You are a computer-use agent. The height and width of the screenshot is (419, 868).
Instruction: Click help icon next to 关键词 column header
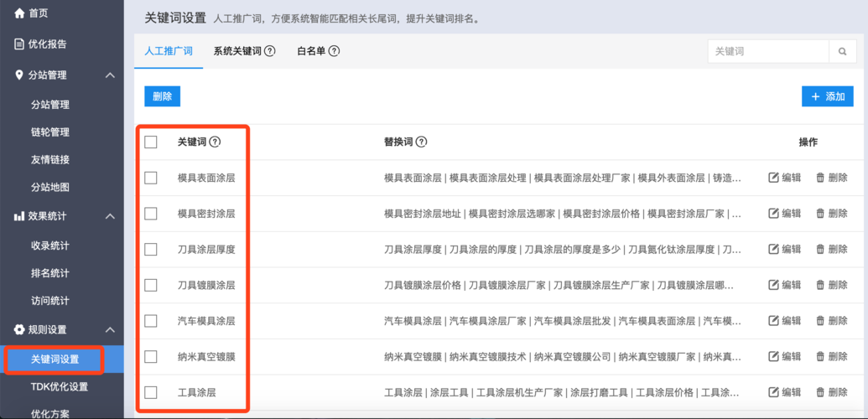click(x=216, y=142)
